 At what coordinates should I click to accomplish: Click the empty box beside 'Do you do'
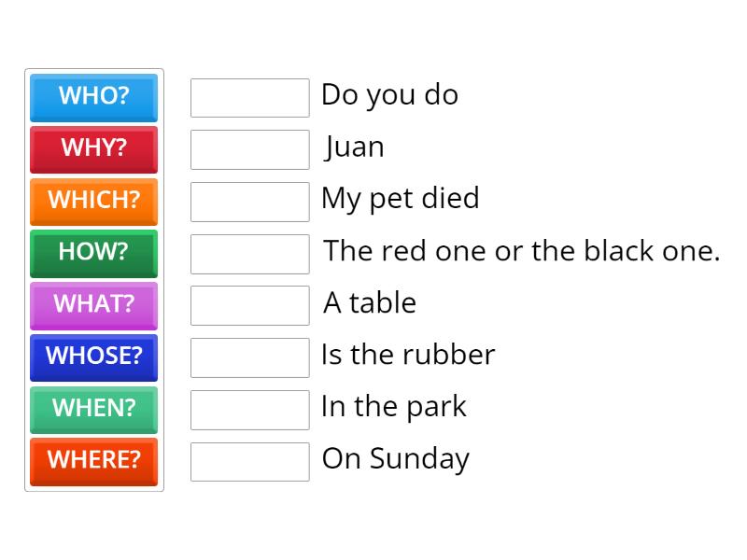pyautogui.click(x=249, y=98)
